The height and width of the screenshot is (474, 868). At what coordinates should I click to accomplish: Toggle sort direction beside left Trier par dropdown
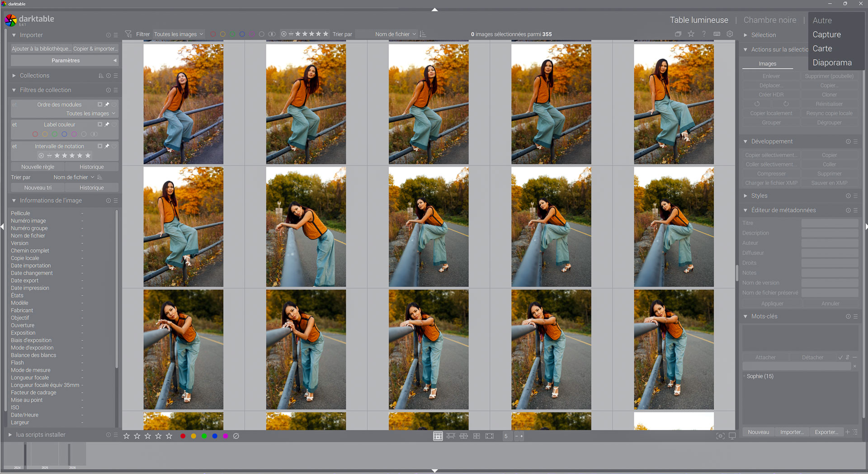pos(100,177)
